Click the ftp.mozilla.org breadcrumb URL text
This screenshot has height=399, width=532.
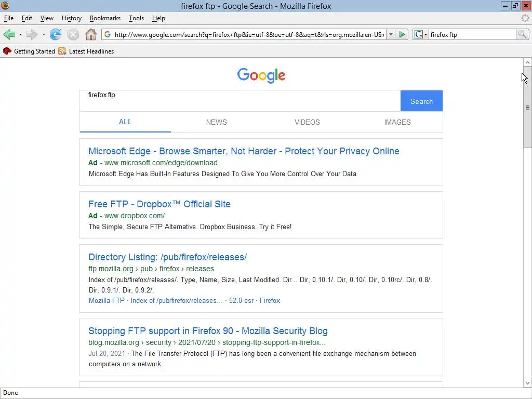pyautogui.click(x=151, y=269)
